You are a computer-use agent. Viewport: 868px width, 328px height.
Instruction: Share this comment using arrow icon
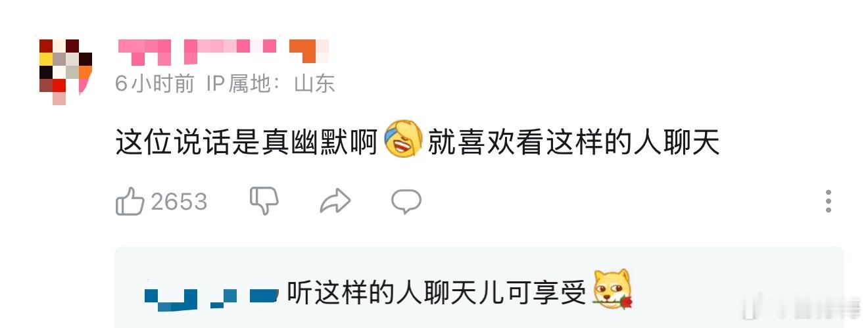pyautogui.click(x=335, y=201)
